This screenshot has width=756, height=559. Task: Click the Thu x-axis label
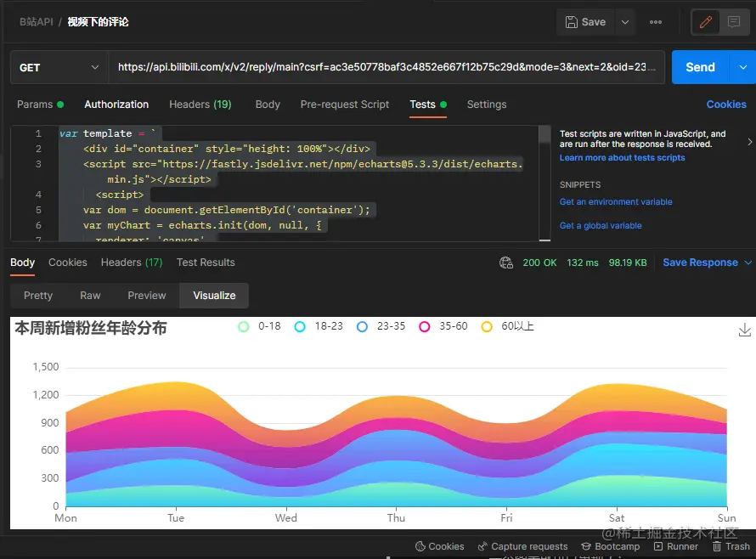pos(396,518)
